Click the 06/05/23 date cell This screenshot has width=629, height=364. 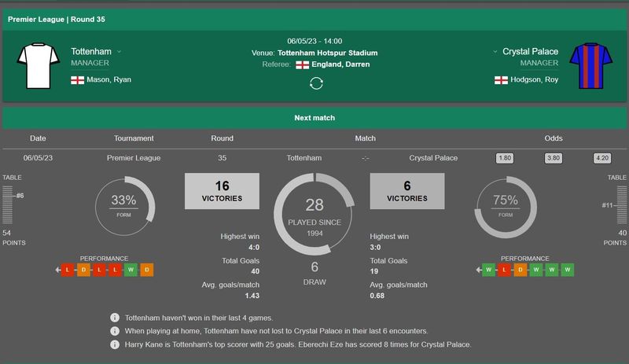(x=38, y=158)
